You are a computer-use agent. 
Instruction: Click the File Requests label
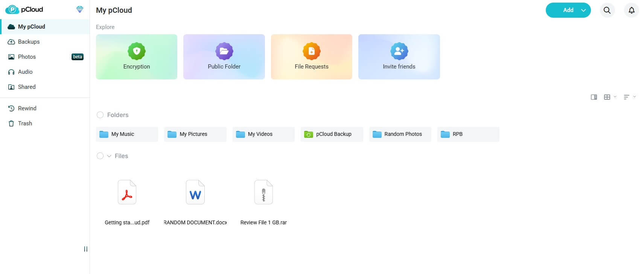point(312,67)
